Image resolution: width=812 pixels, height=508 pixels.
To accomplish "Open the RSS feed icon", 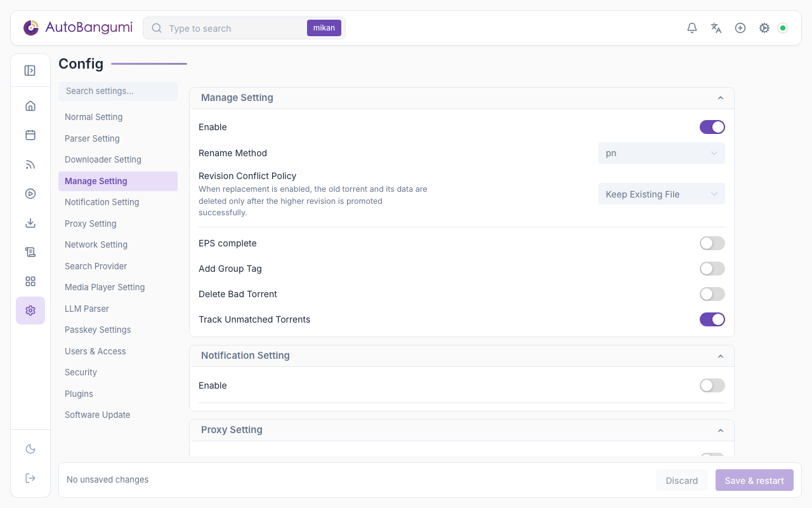I will coord(30,164).
